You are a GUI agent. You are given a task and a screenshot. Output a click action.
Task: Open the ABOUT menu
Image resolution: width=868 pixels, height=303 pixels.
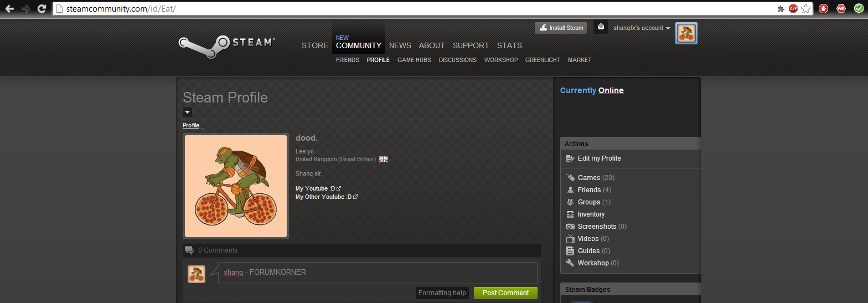[432, 45]
